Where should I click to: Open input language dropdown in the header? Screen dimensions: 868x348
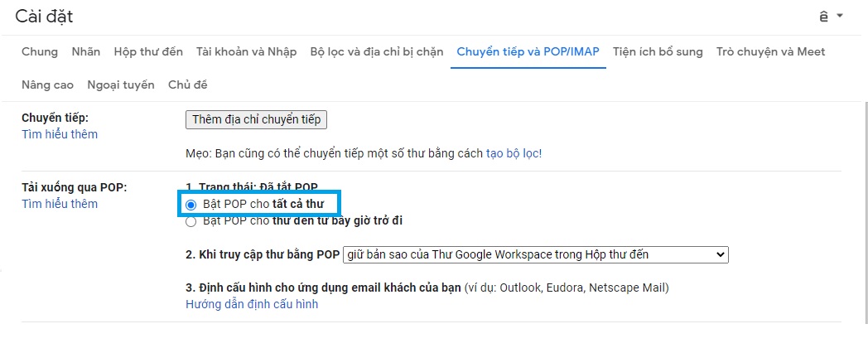832,16
